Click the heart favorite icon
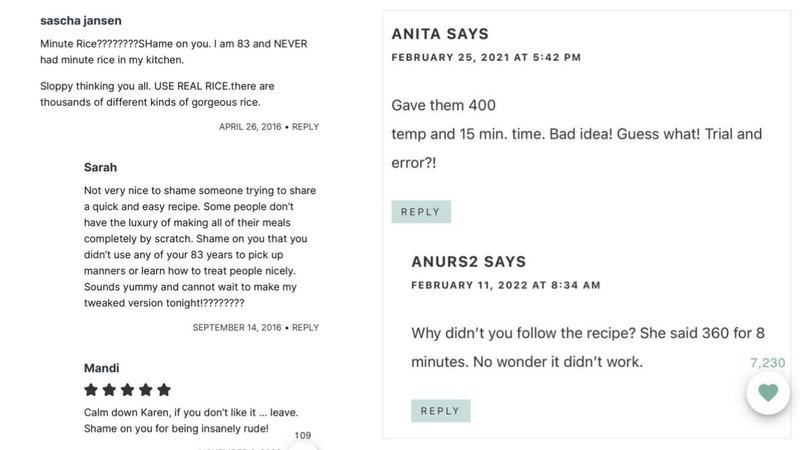 pos(768,393)
